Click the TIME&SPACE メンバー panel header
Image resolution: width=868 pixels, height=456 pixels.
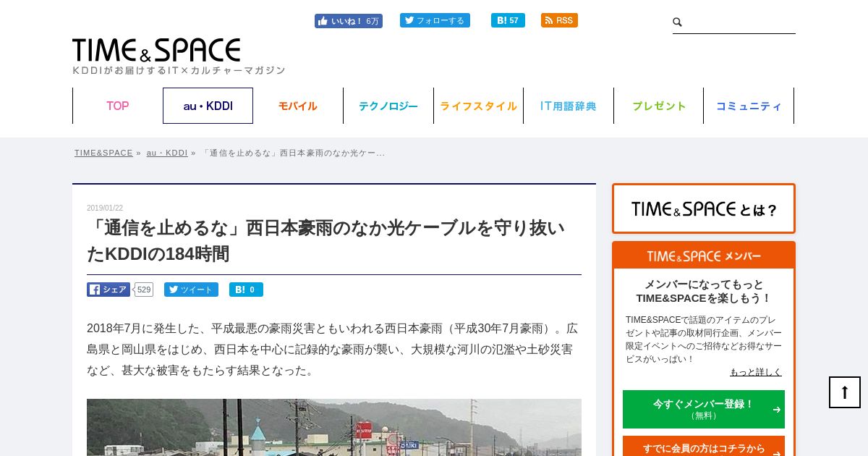704,256
